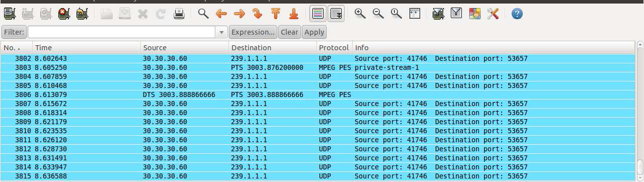
Task: Select packet with time 8.615672
Action: pos(318,104)
